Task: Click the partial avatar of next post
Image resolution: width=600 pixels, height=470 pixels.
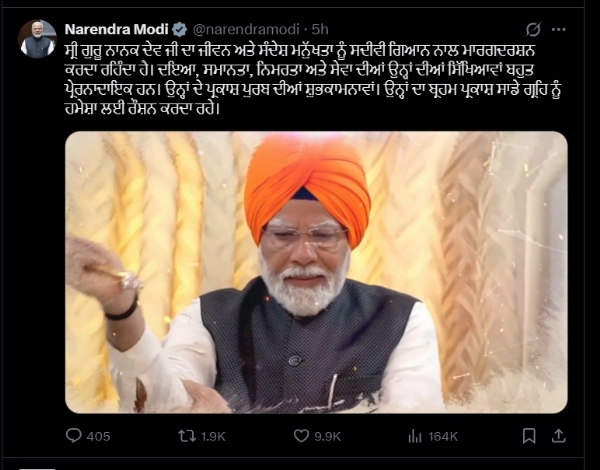Action: [37, 468]
